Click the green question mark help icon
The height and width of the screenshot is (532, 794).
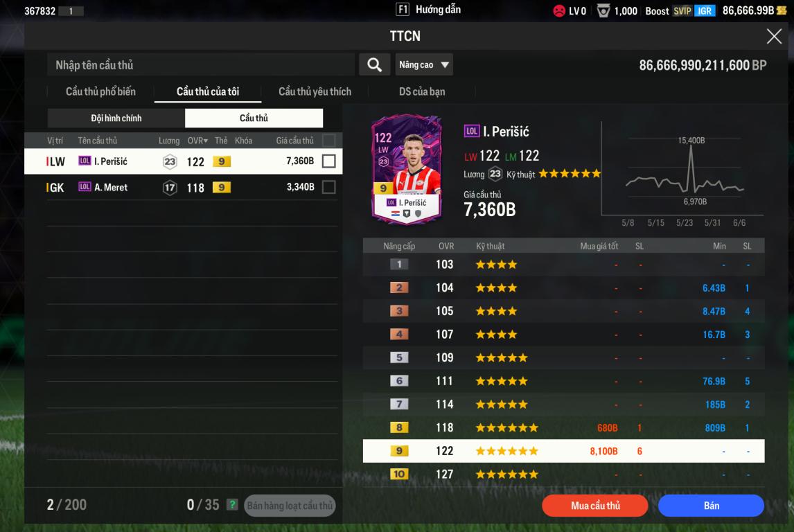(x=232, y=505)
